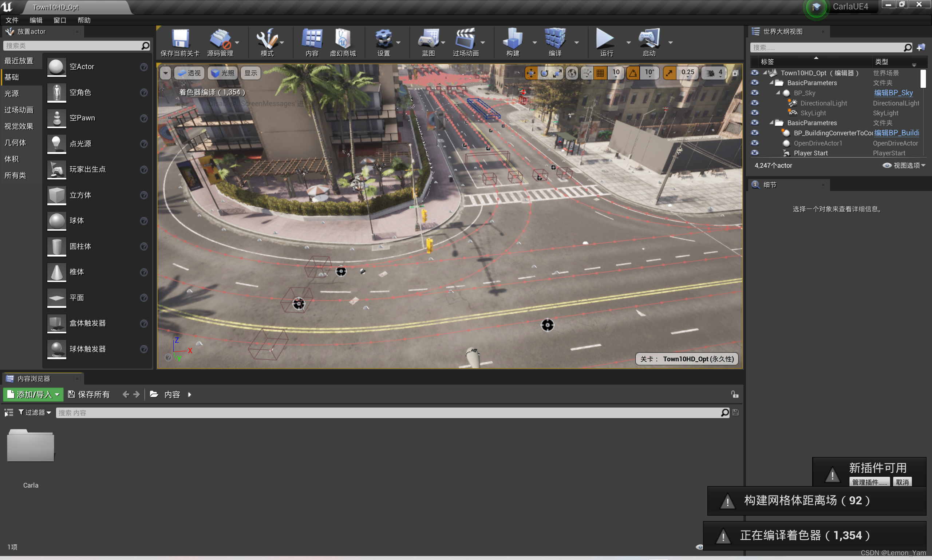Click the 添加/导入 button

pos(33,394)
